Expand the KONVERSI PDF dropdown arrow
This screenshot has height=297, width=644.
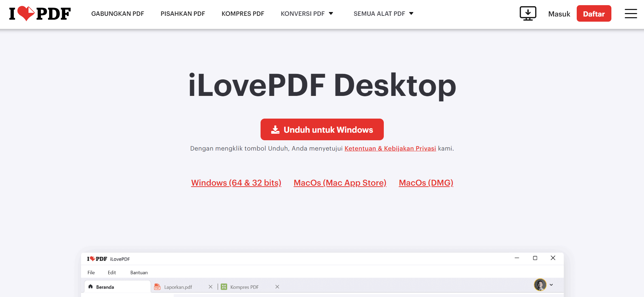click(331, 13)
